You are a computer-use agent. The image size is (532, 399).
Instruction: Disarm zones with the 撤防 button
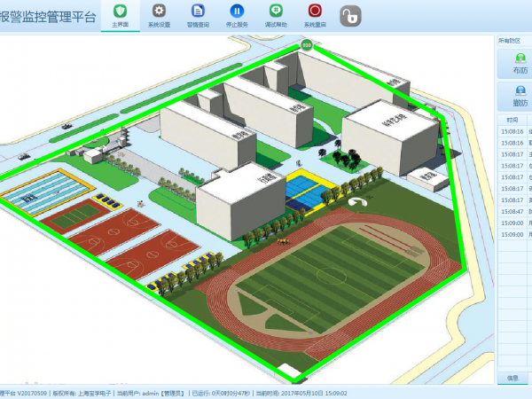tap(520, 96)
